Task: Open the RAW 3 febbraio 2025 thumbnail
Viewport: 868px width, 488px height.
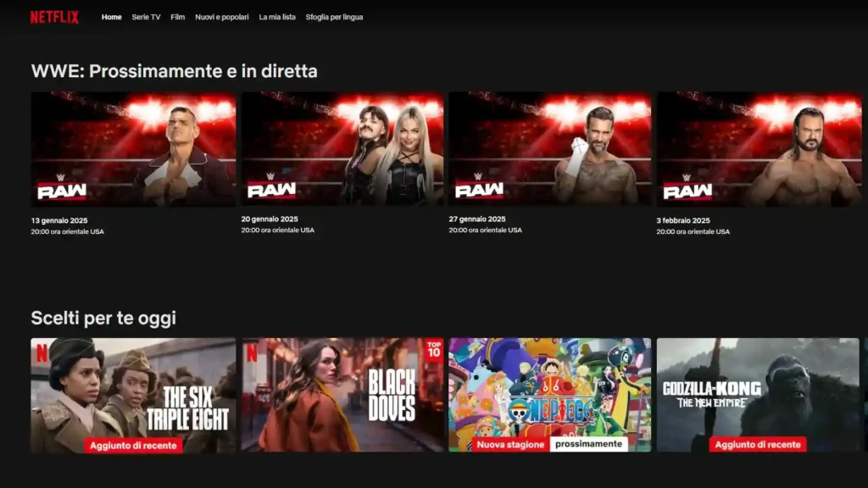Action: click(759, 149)
